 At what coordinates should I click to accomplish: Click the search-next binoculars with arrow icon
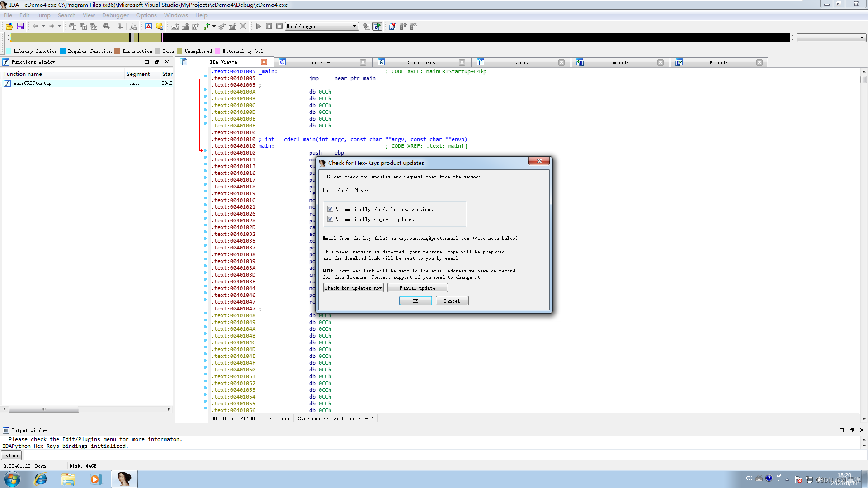pyautogui.click(x=106, y=26)
